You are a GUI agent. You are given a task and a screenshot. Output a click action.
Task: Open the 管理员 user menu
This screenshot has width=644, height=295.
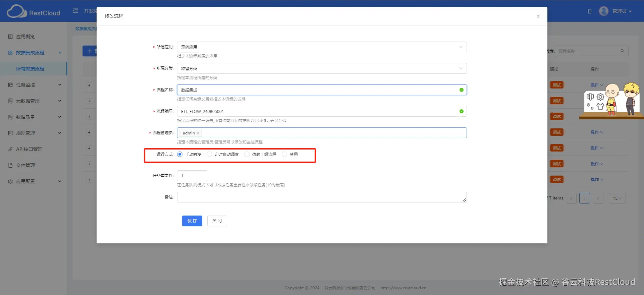pyautogui.click(x=622, y=11)
